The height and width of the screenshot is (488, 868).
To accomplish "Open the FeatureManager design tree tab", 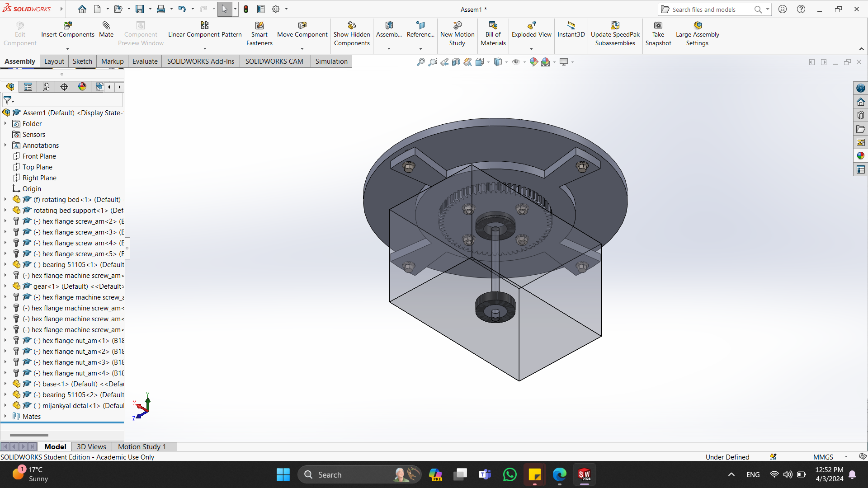I will pyautogui.click(x=10, y=87).
